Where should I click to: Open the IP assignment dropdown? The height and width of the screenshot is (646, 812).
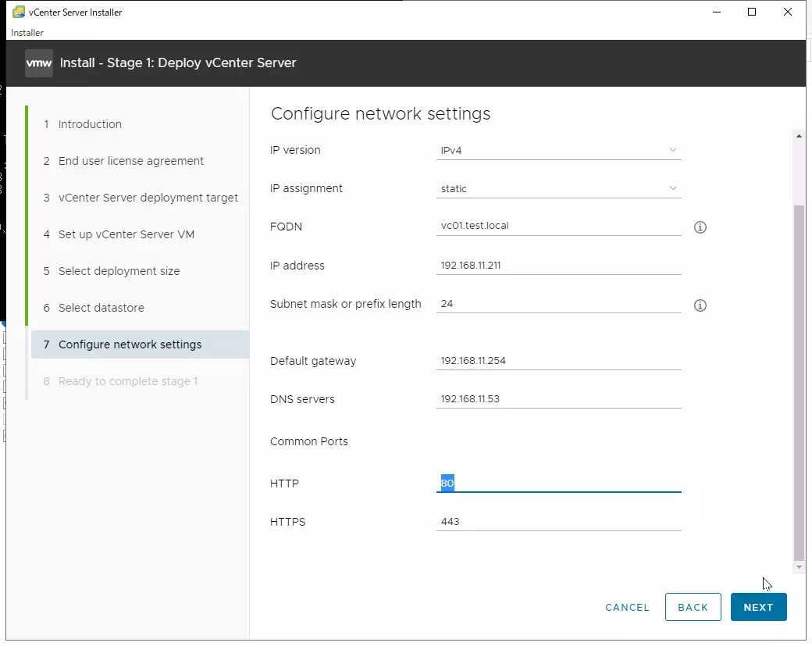[558, 188]
